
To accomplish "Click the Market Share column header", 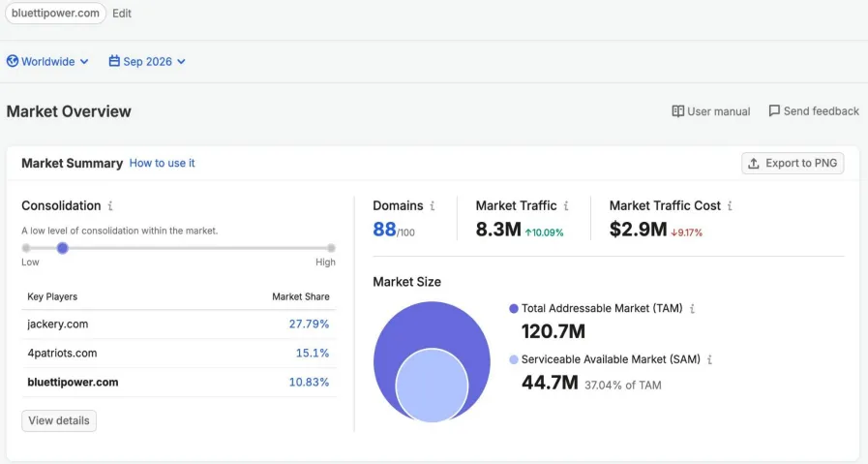I will (301, 296).
